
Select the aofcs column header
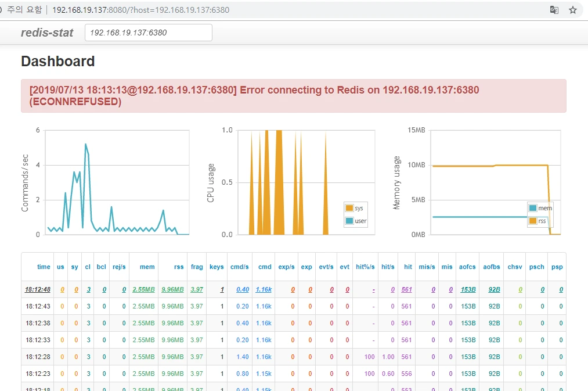click(467, 267)
